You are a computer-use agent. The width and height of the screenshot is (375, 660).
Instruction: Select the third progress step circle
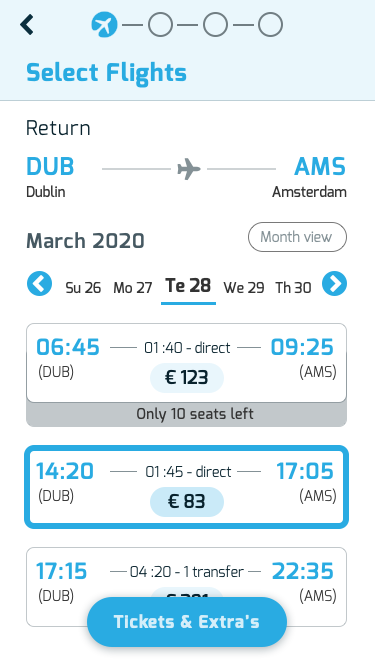215,25
